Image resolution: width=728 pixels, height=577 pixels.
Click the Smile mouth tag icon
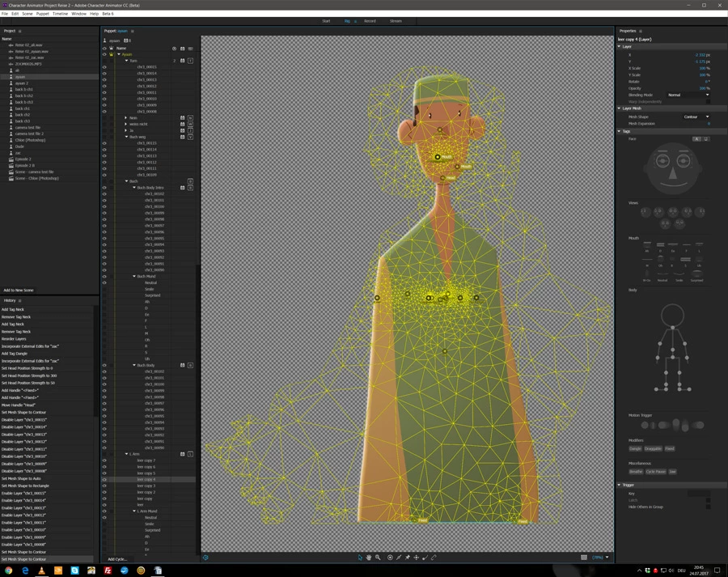[679, 275]
